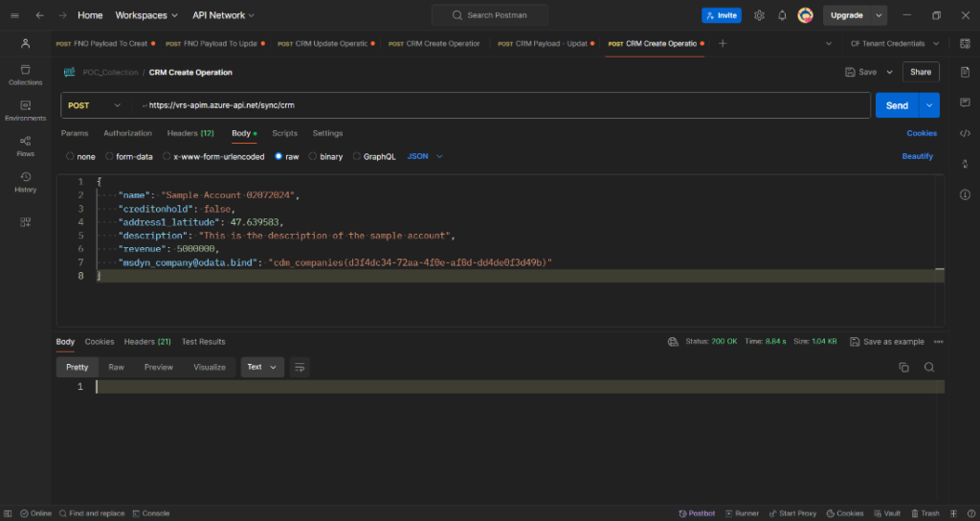Switch to the Scripts tab

point(284,133)
